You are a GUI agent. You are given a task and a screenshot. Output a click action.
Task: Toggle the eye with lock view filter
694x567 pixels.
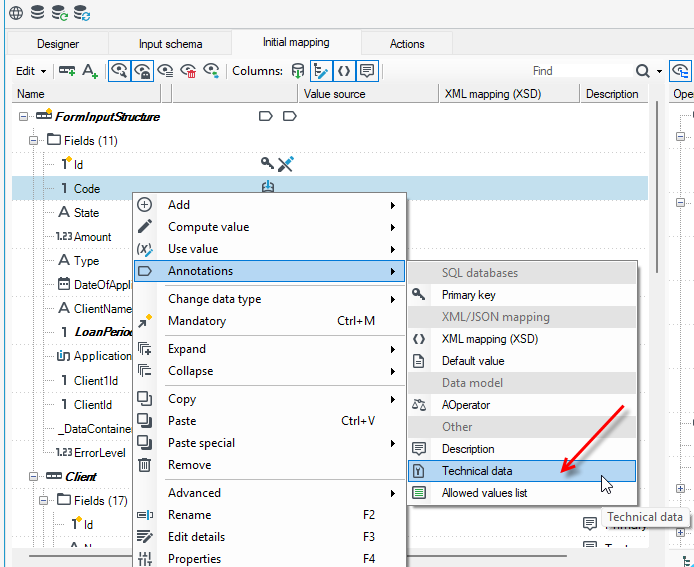143,71
